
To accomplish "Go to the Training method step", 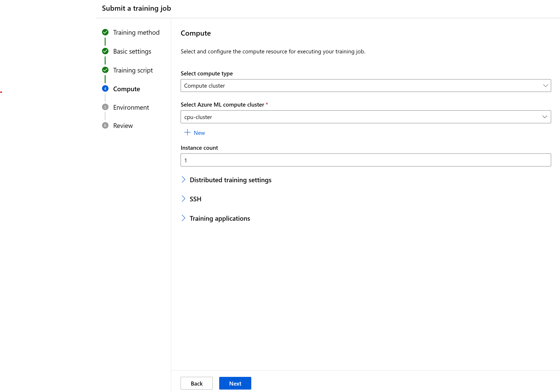I will (x=136, y=32).
